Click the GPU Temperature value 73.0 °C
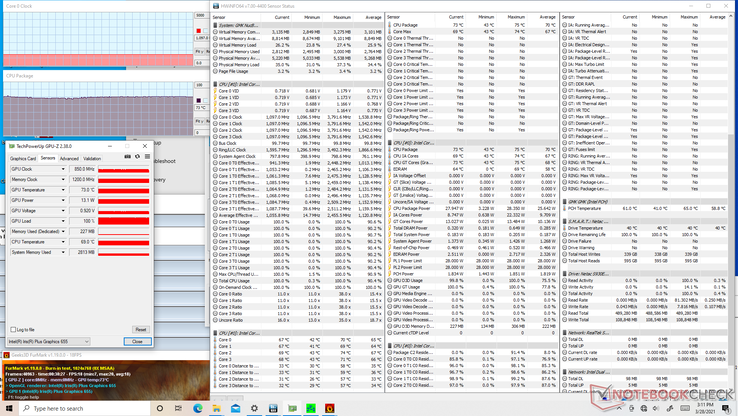The image size is (738, 416). (82, 190)
